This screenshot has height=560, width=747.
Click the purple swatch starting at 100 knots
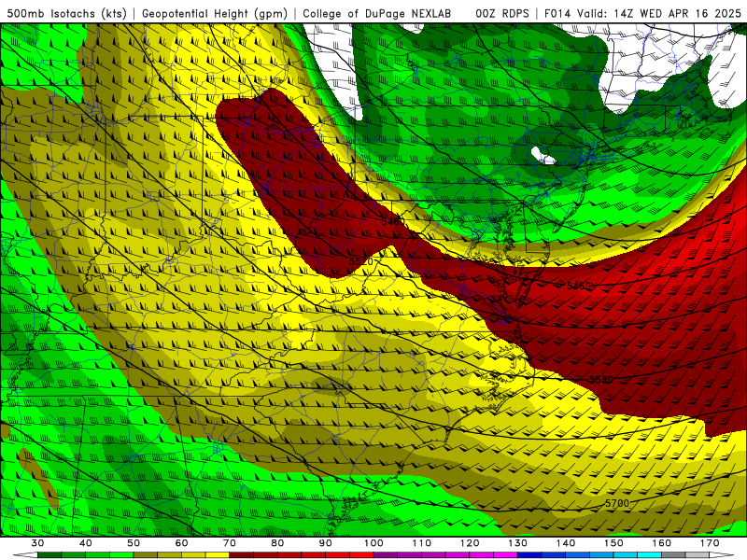point(386,555)
